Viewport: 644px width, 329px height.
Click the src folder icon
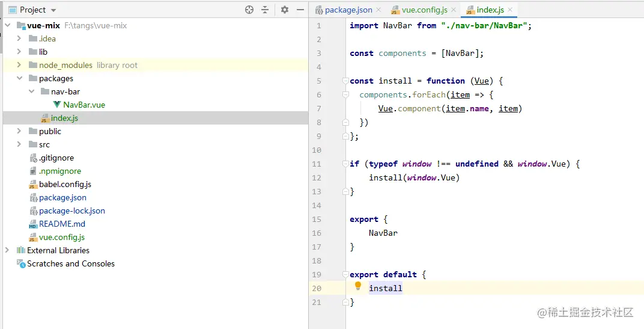click(33, 144)
